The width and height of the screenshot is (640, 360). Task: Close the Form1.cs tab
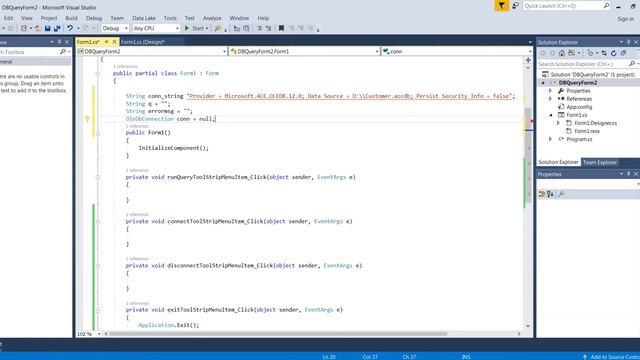114,42
